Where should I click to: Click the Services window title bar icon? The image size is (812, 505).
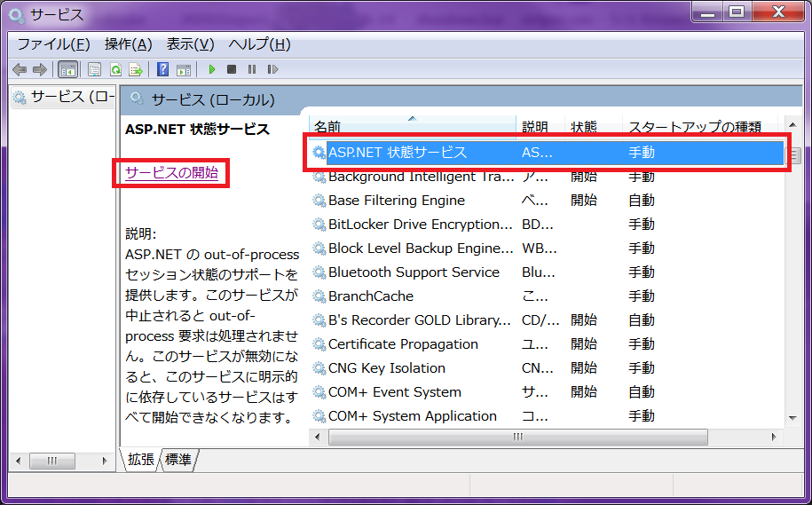tap(16, 15)
